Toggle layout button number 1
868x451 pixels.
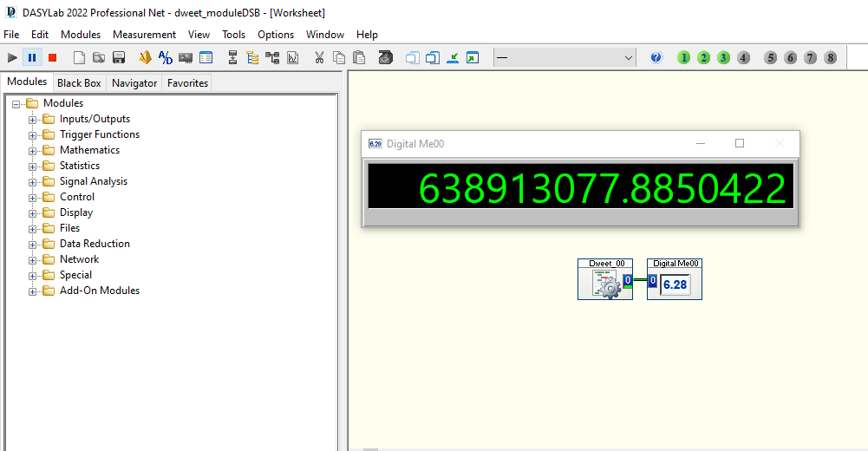pos(683,57)
